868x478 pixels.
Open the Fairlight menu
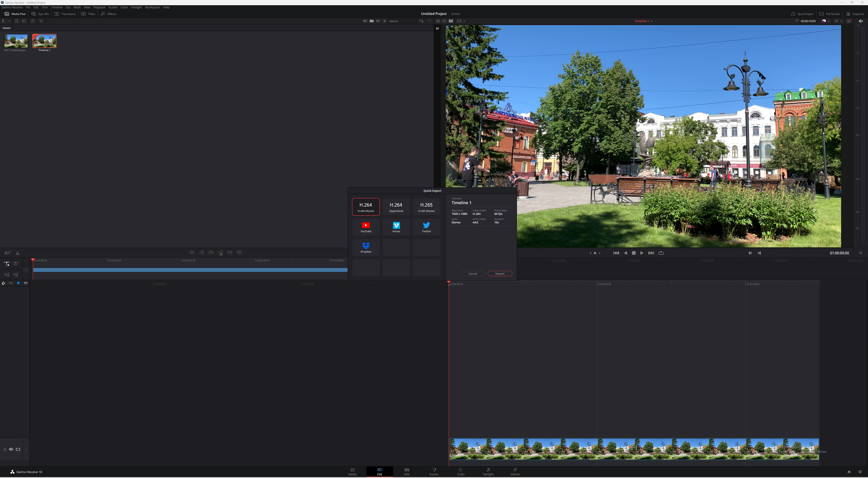tap(137, 7)
